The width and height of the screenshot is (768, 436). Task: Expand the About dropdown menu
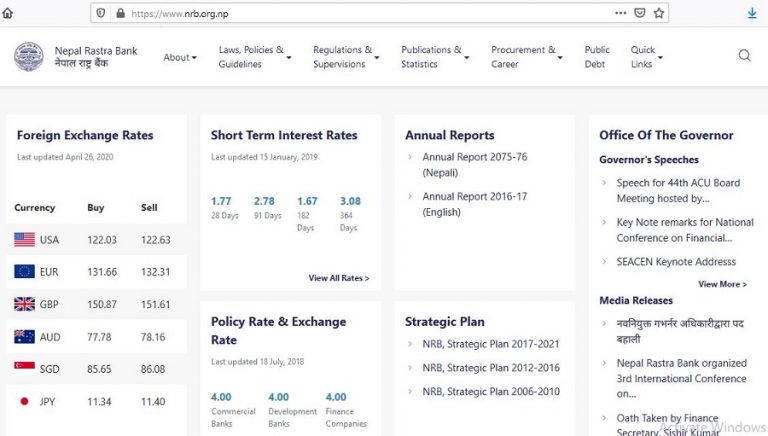[x=180, y=57]
